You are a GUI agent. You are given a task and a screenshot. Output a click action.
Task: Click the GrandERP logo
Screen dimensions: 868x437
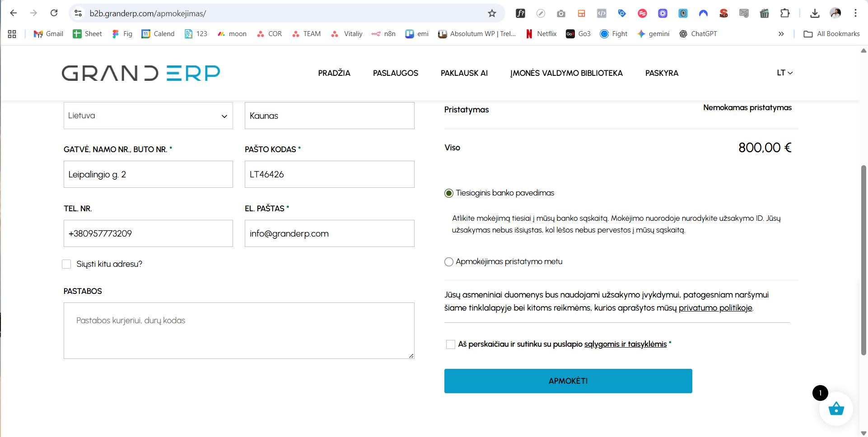141,73
